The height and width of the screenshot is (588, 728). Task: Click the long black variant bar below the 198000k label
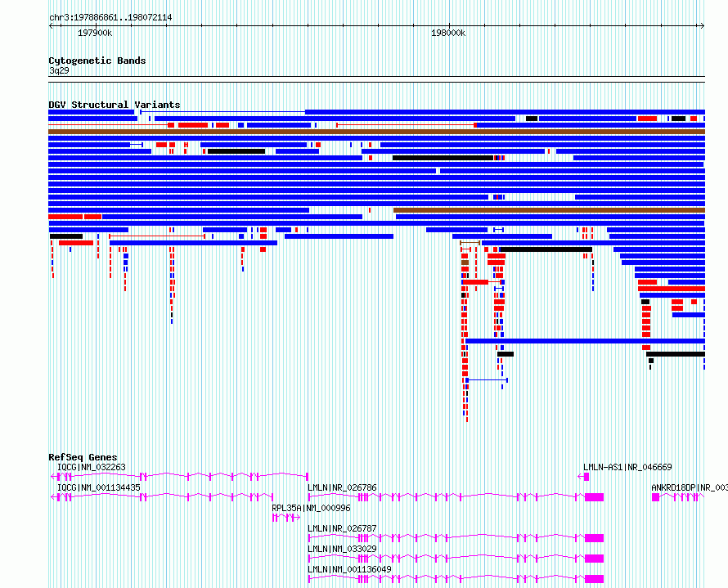point(443,158)
